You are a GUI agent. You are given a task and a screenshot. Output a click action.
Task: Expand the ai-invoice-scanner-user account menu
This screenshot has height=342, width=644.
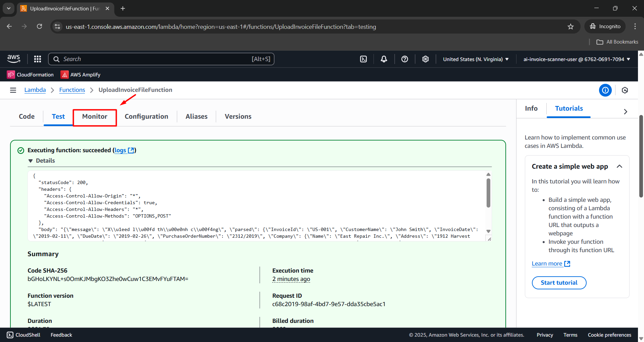tap(577, 59)
